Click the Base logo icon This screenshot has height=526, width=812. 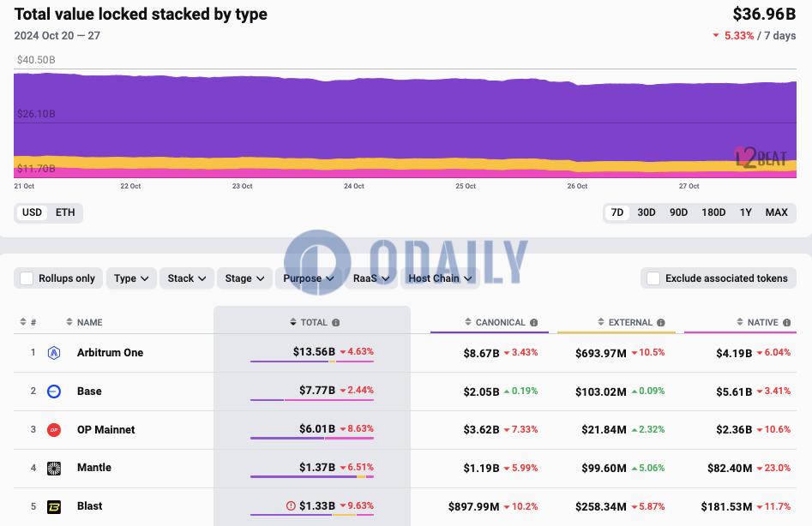[x=54, y=392]
